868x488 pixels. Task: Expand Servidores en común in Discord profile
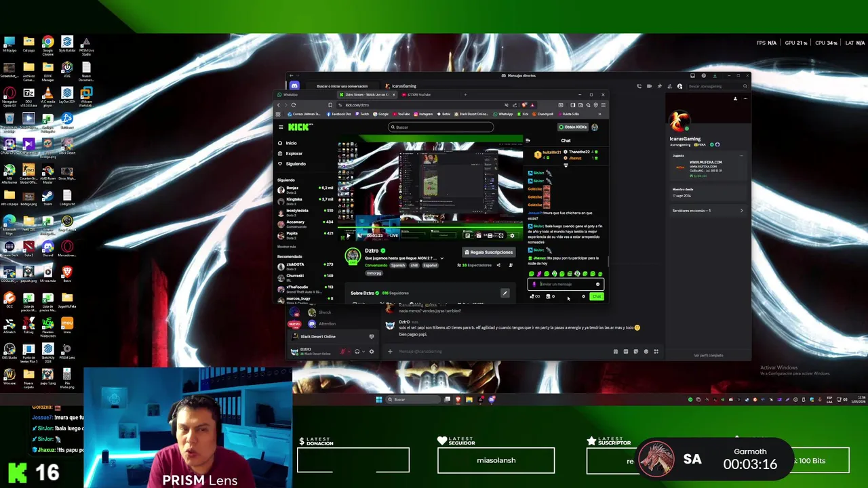coord(708,211)
